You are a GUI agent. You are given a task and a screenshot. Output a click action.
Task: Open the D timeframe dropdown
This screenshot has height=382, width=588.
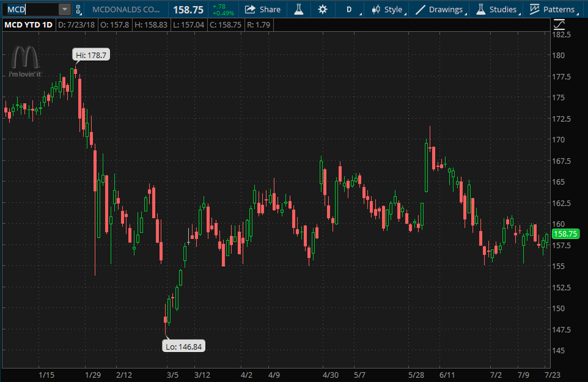pyautogui.click(x=349, y=9)
